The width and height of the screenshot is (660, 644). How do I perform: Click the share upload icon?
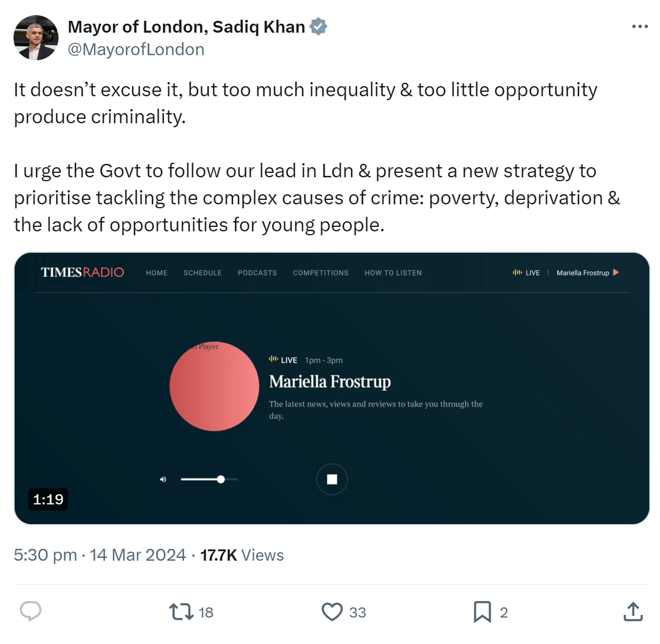[633, 612]
